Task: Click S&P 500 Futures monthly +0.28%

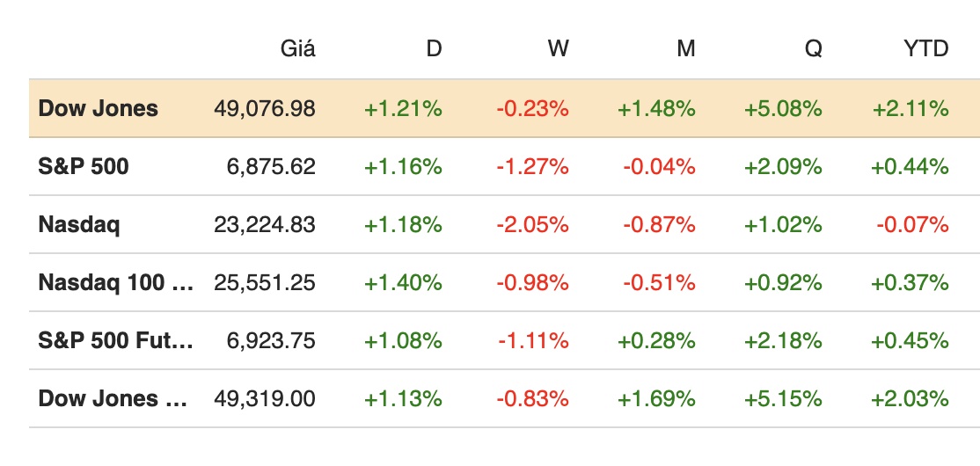Action: tap(656, 340)
